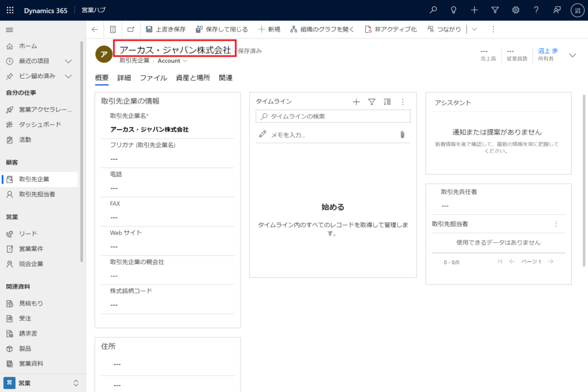The width and height of the screenshot is (588, 392).
Task: Click the back arrow in command bar
Action: tap(95, 29)
